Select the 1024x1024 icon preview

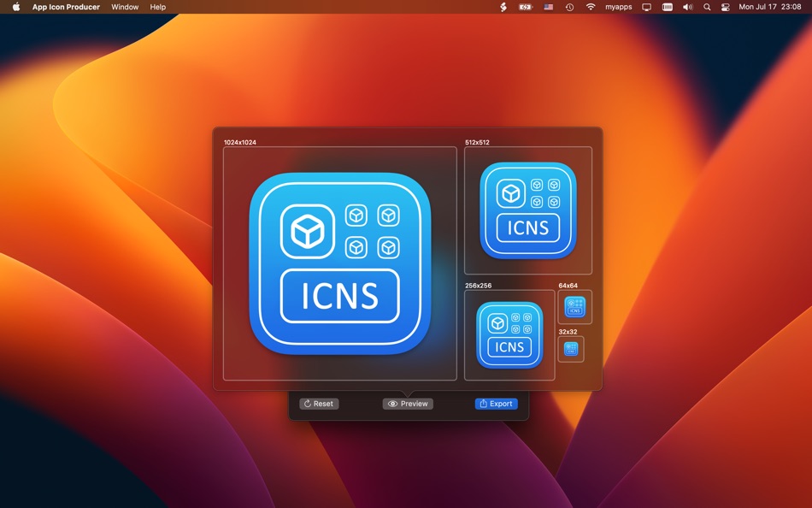[x=339, y=263]
